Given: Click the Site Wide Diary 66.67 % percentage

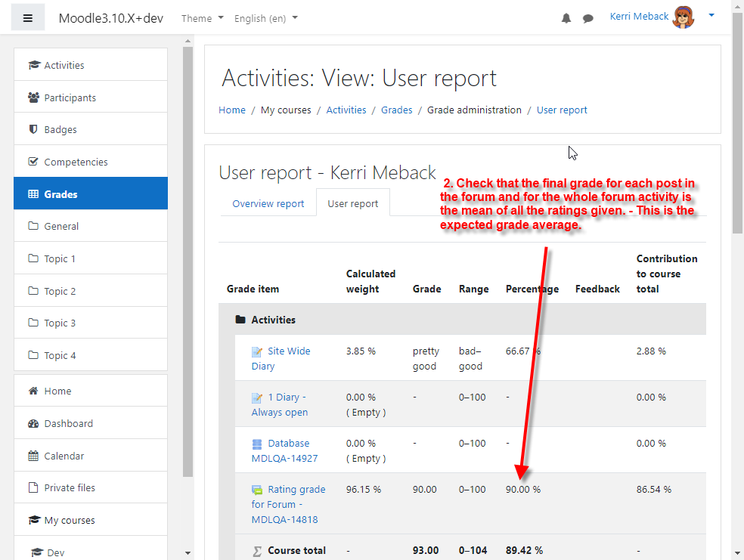Looking at the screenshot, I should click(x=523, y=351).
